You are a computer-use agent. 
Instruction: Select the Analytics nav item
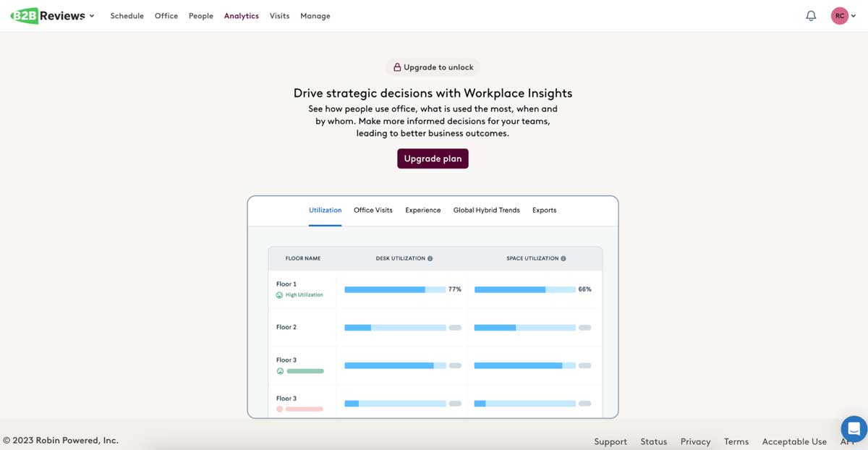(x=241, y=16)
